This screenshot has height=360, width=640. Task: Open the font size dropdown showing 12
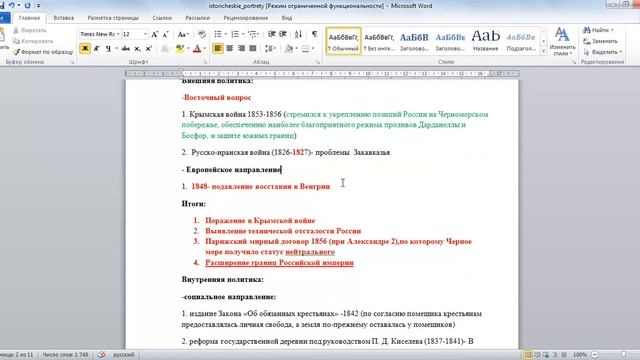145,34
